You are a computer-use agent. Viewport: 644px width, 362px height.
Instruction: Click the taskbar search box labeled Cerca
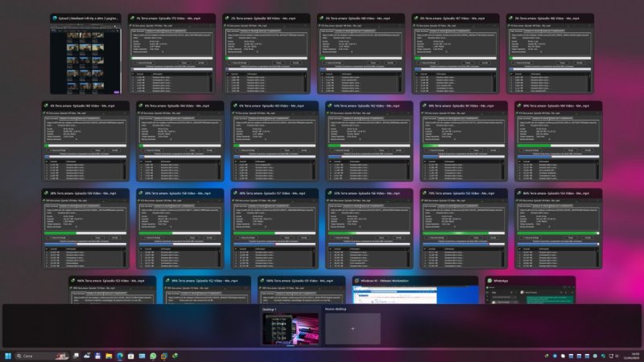tap(41, 356)
